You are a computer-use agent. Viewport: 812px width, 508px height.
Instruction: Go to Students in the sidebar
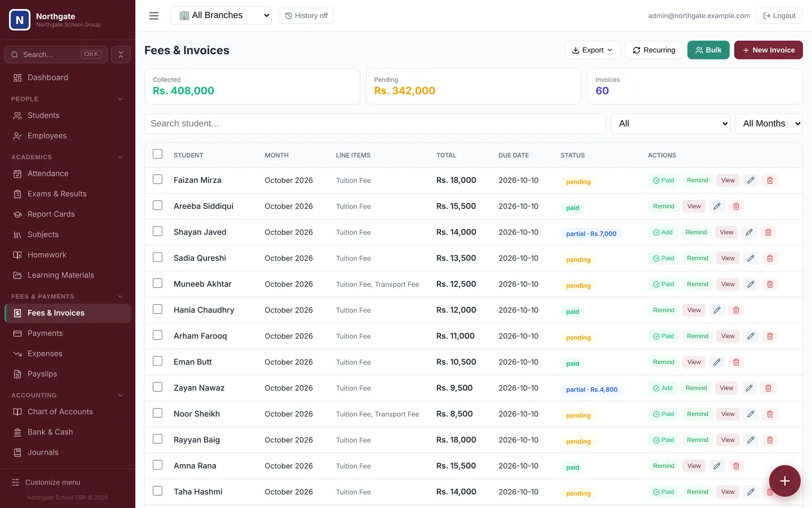coord(68,116)
